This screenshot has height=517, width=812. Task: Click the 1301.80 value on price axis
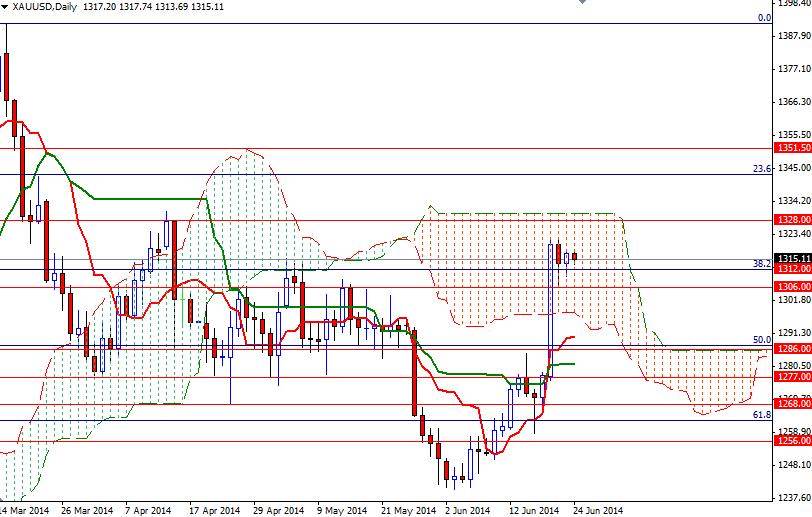[x=794, y=300]
